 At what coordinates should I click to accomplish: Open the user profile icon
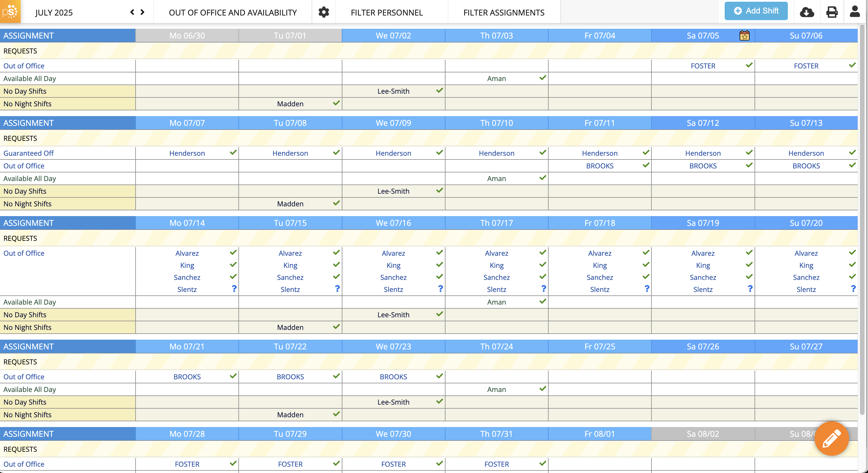tap(855, 11)
